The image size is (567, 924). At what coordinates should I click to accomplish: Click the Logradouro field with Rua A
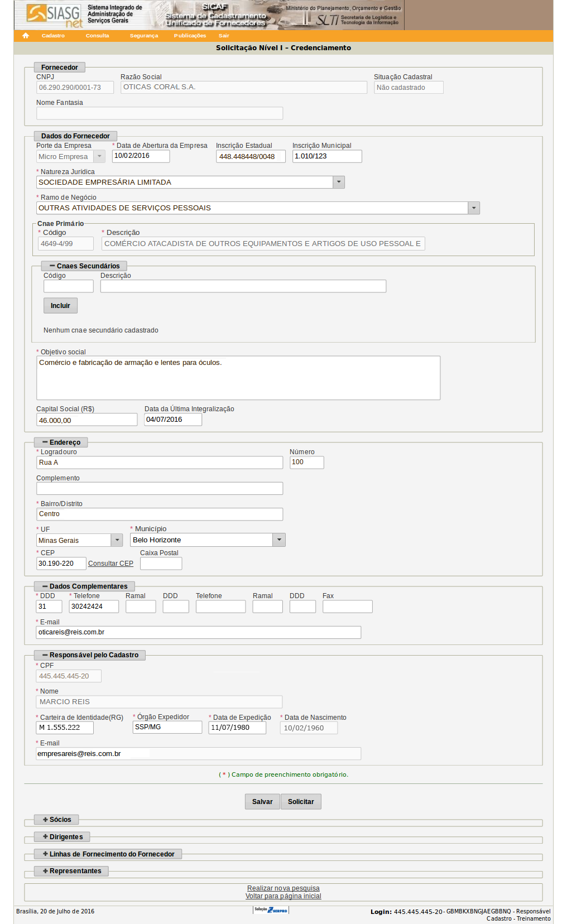tap(160, 463)
